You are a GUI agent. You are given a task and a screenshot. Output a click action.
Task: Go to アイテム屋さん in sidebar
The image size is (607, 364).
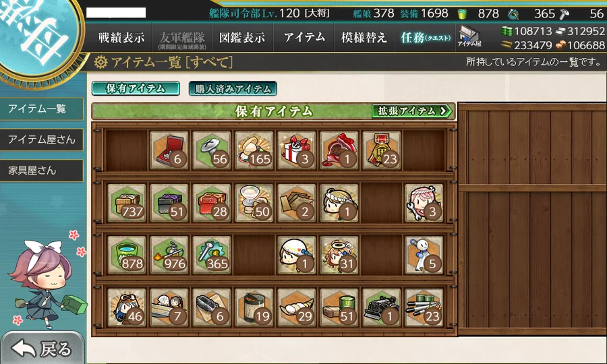pos(41,140)
